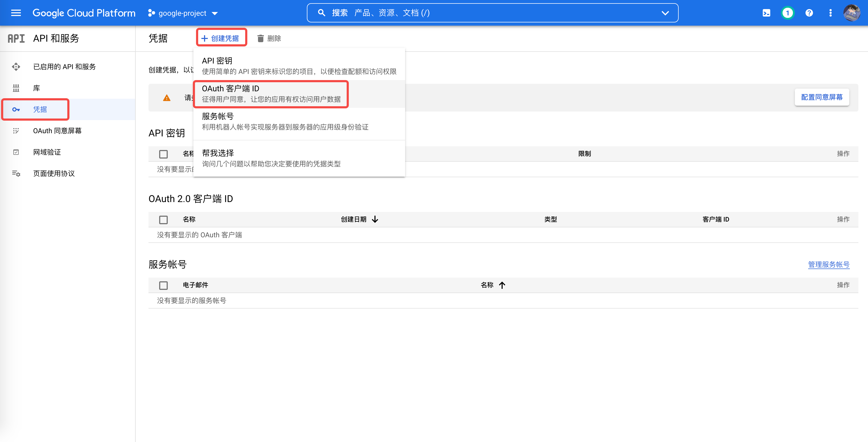This screenshot has width=868, height=442.
Task: Check the OAuth 2.0 客户端 ID header checkbox
Action: coord(163,219)
